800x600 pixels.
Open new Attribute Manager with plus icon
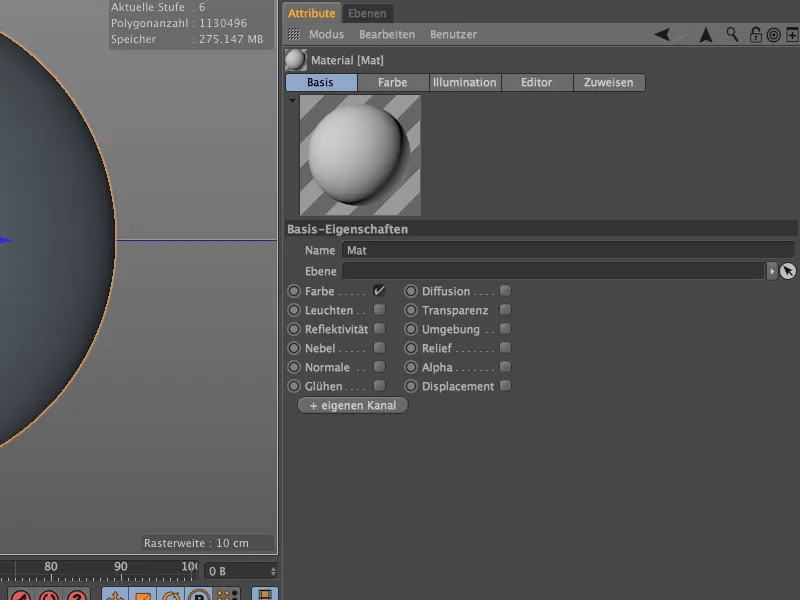click(792, 35)
